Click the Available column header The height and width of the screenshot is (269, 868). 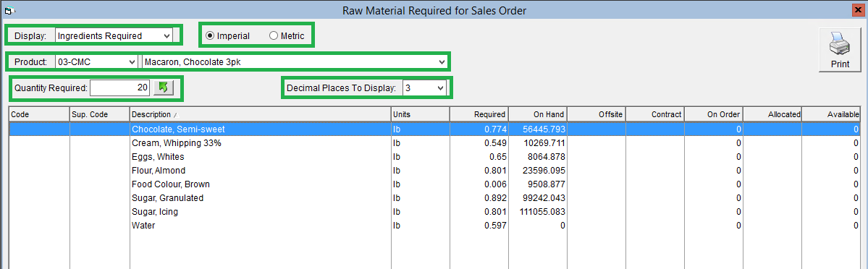pyautogui.click(x=831, y=114)
